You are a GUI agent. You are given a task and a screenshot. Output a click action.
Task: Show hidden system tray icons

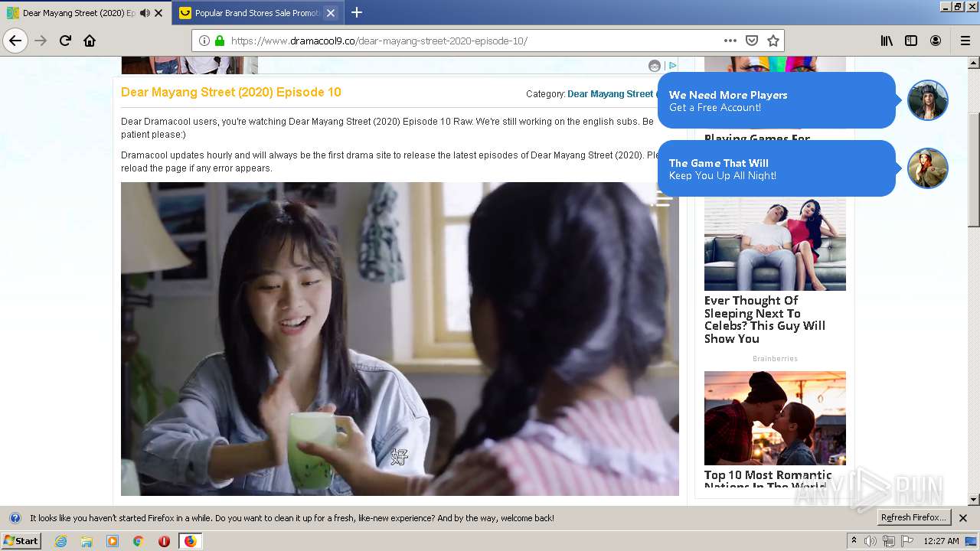pos(854,540)
